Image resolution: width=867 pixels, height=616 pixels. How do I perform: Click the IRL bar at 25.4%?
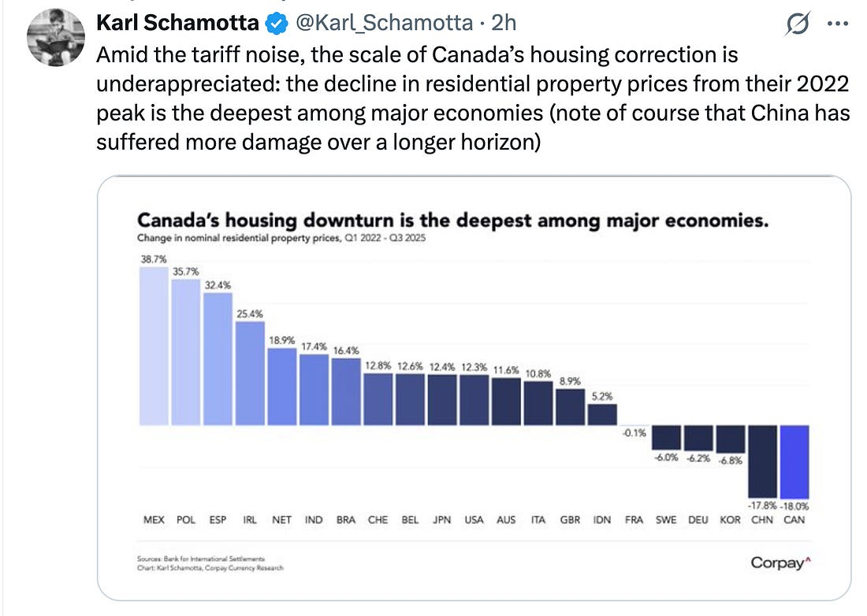249,373
